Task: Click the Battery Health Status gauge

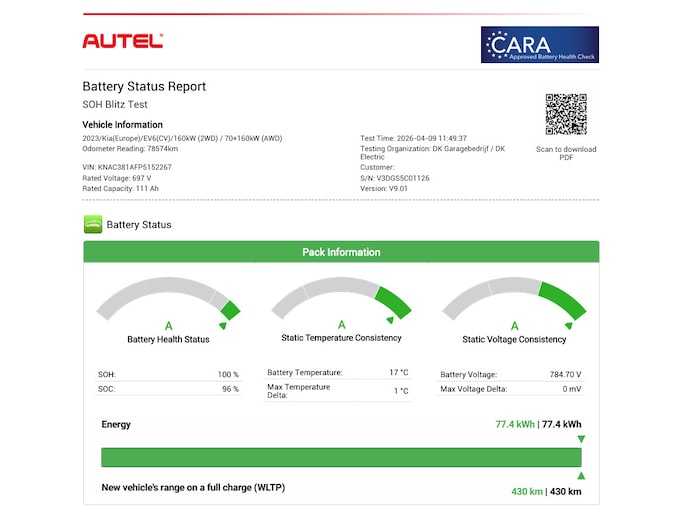Action: pyautogui.click(x=168, y=305)
